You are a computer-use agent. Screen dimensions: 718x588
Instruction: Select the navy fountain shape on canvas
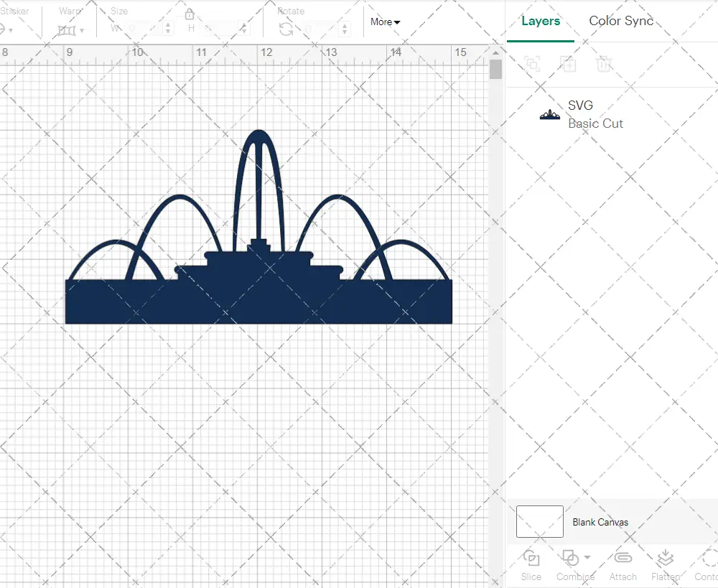[258, 302]
